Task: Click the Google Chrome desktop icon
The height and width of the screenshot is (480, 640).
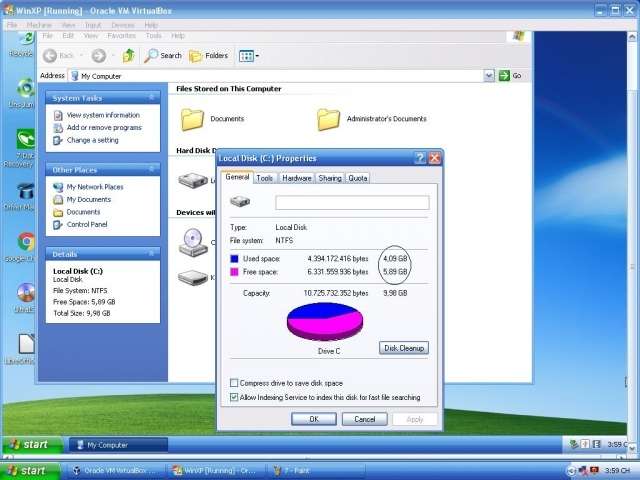Action: point(26,242)
